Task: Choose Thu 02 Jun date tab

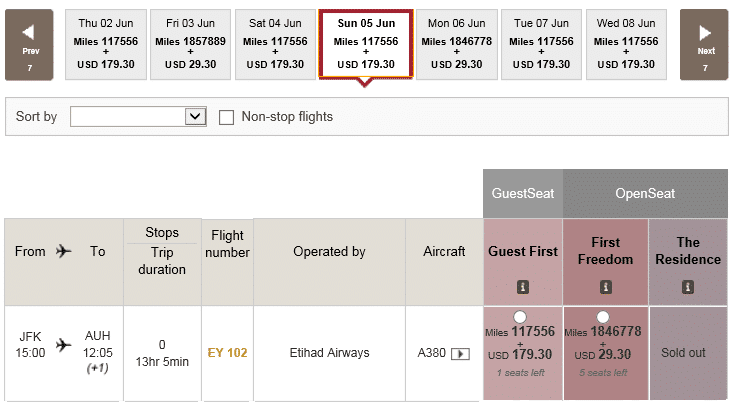Action: coord(106,44)
